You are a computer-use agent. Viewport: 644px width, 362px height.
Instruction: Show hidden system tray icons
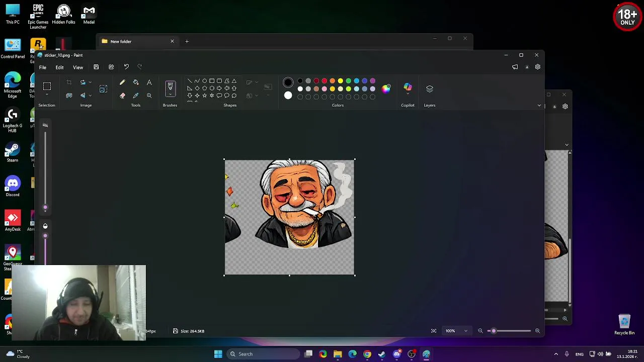coord(556,354)
